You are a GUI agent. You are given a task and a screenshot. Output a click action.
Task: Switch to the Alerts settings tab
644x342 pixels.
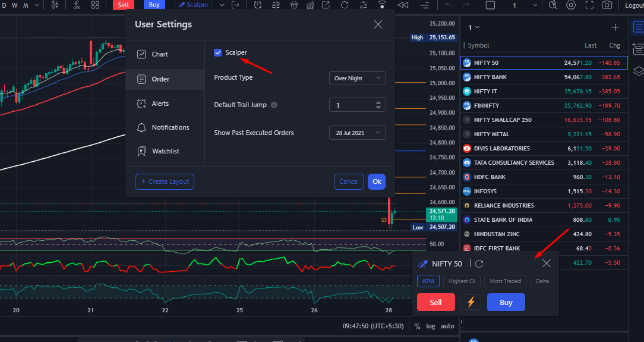[160, 103]
